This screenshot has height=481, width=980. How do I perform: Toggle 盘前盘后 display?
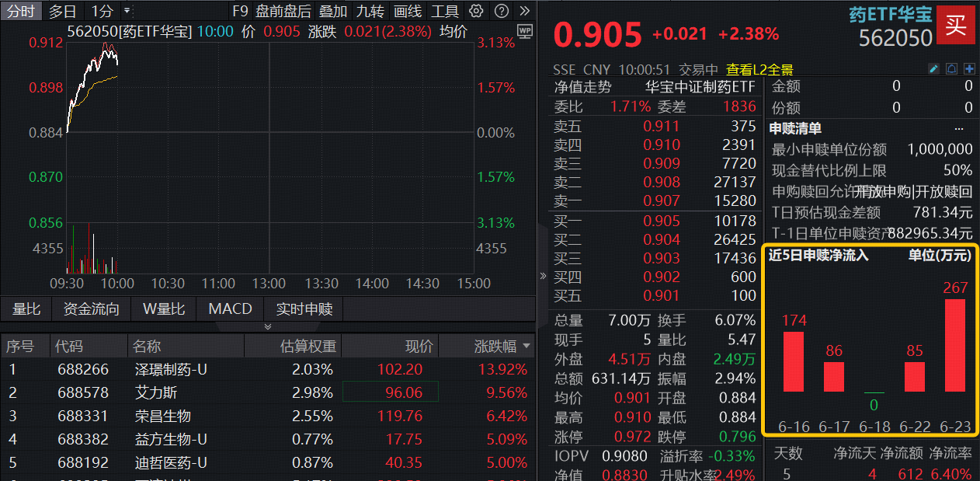[x=283, y=11]
